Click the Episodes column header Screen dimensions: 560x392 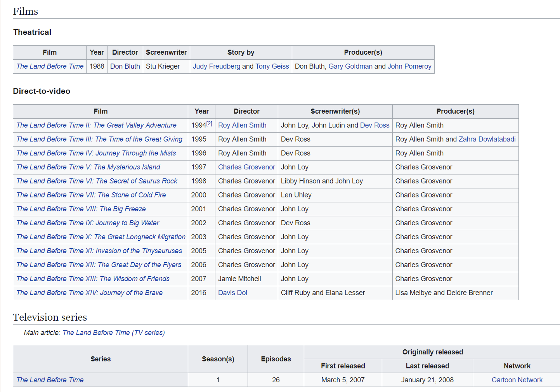(276, 359)
